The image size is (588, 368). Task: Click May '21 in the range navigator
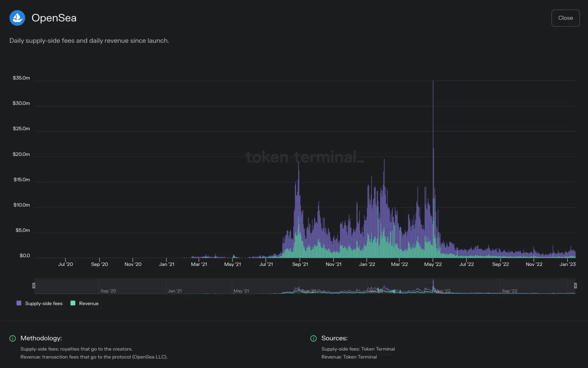[x=241, y=291]
